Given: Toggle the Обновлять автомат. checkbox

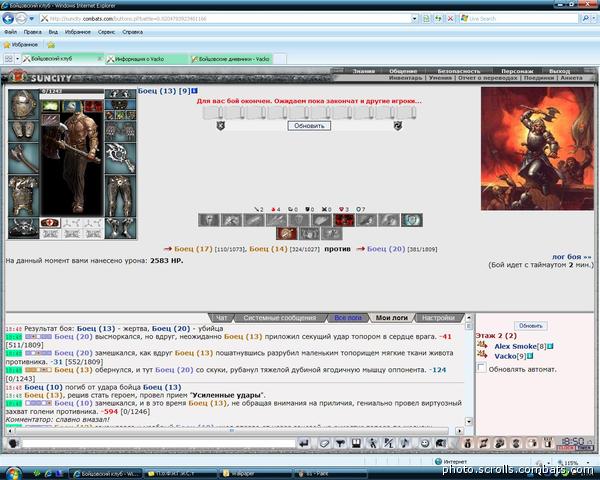Looking at the screenshot, I should pos(481,368).
